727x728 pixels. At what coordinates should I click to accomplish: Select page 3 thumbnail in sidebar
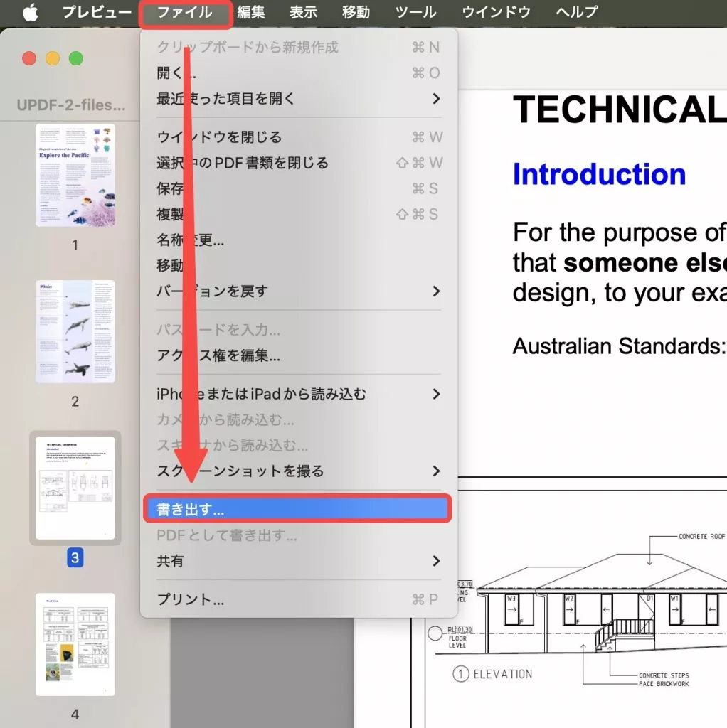click(x=74, y=488)
